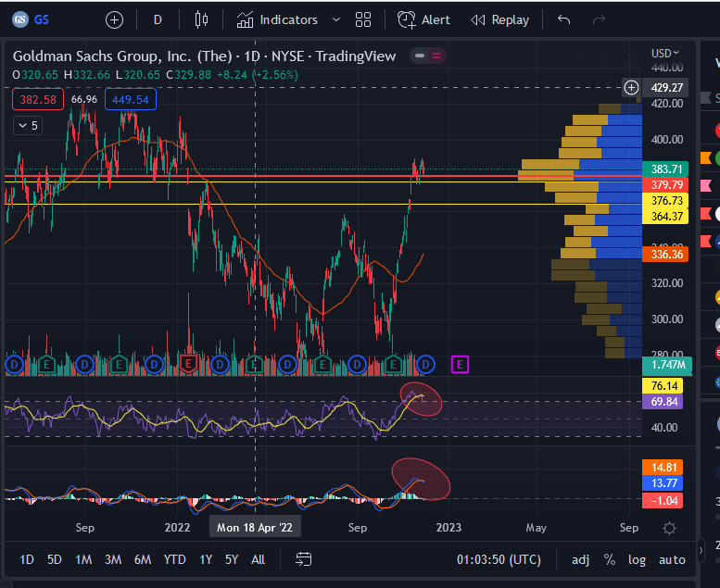Click the Goldman Sachs Group chart title
720x588 pixels.
[x=204, y=56]
